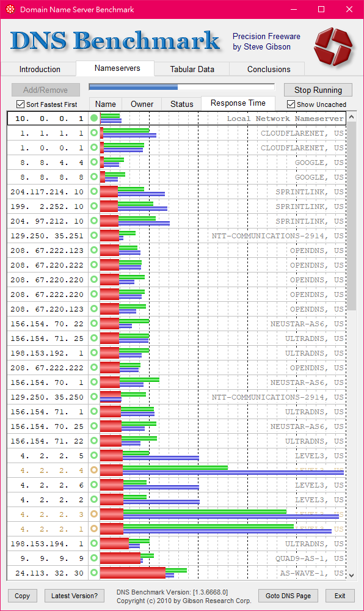Click the disabled Add/Remove button
364x611 pixels.
(46, 90)
